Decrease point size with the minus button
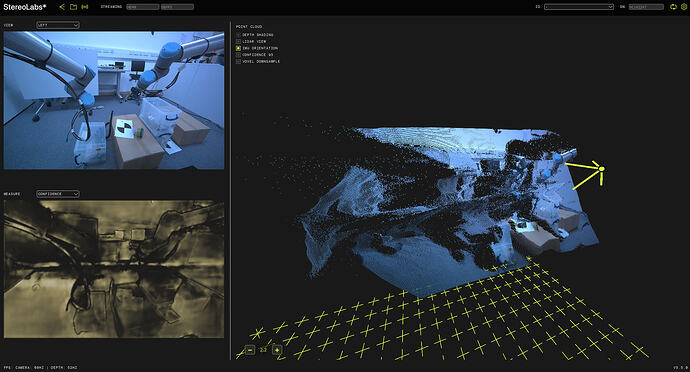The image size is (690, 372). pos(250,350)
